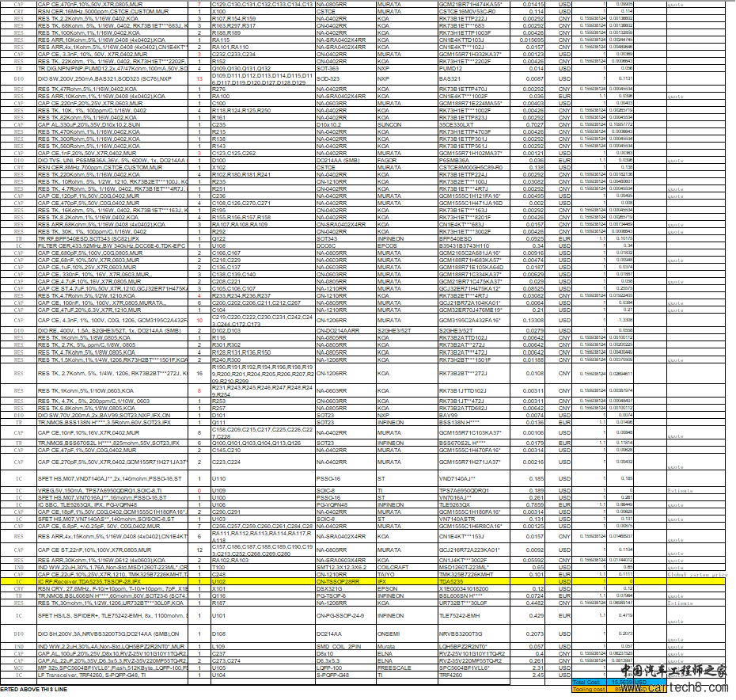Select the R116 reference designator cell
736x700 pixels.
point(263,338)
